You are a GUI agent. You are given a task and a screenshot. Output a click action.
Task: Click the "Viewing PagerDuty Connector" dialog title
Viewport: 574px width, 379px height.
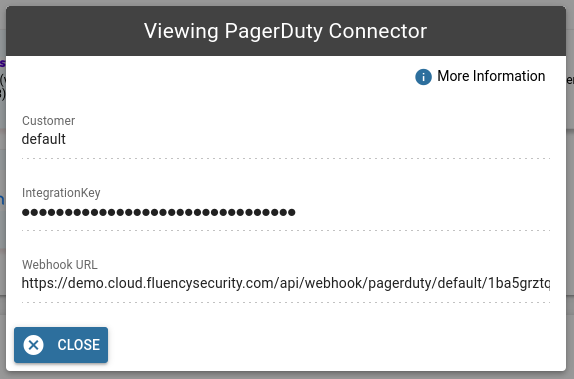click(x=286, y=31)
